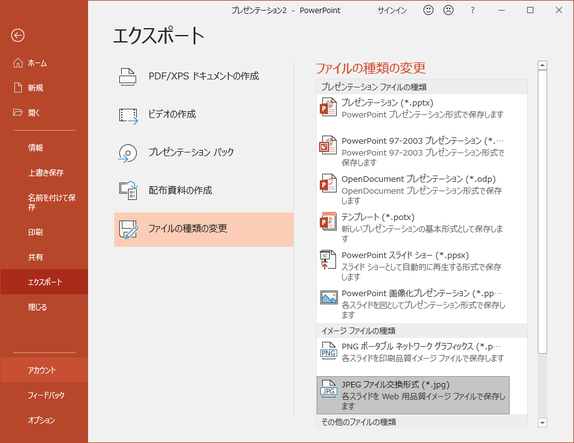
Task: Click the handout creation icon
Action: 128,190
